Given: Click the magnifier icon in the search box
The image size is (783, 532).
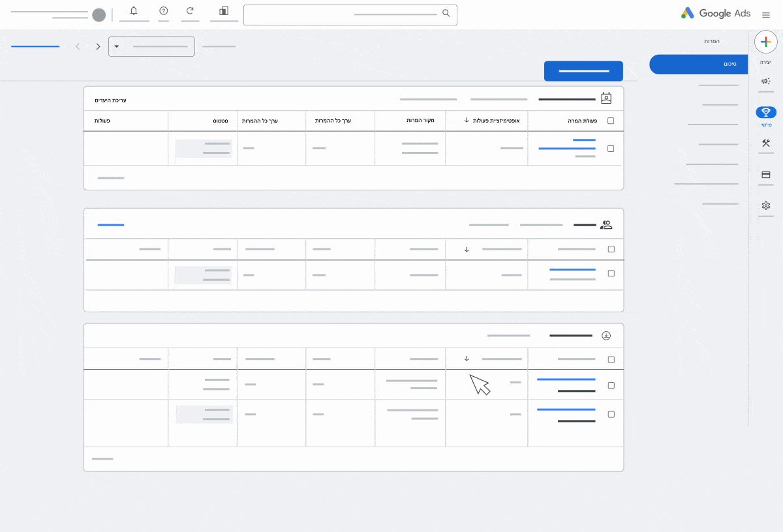Looking at the screenshot, I should [446, 13].
